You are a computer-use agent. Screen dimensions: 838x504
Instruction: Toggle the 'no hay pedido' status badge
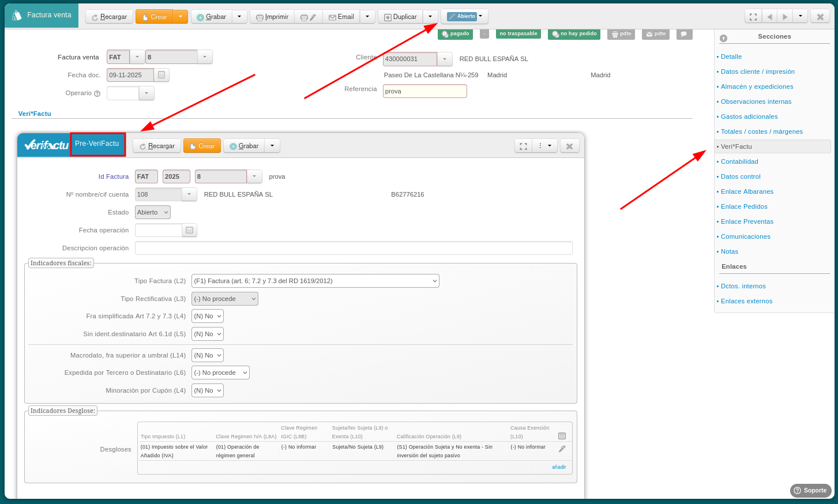[x=574, y=34]
